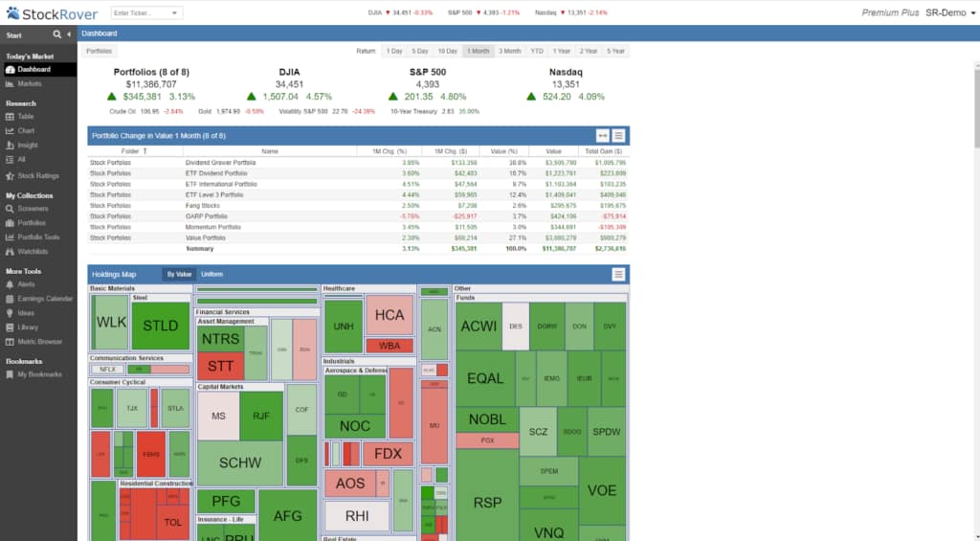Screen dimensions: 980x541
Task: Open Dividend Grower Portfolio row
Action: [x=358, y=163]
